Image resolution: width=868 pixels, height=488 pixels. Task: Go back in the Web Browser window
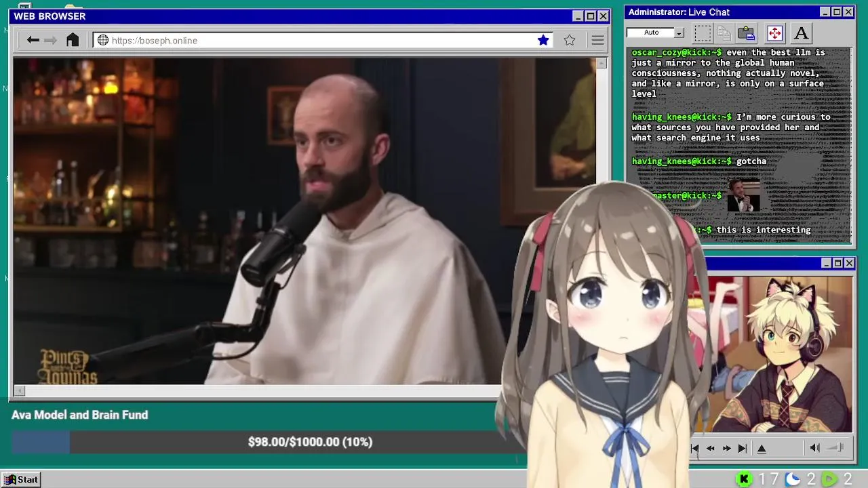(33, 41)
